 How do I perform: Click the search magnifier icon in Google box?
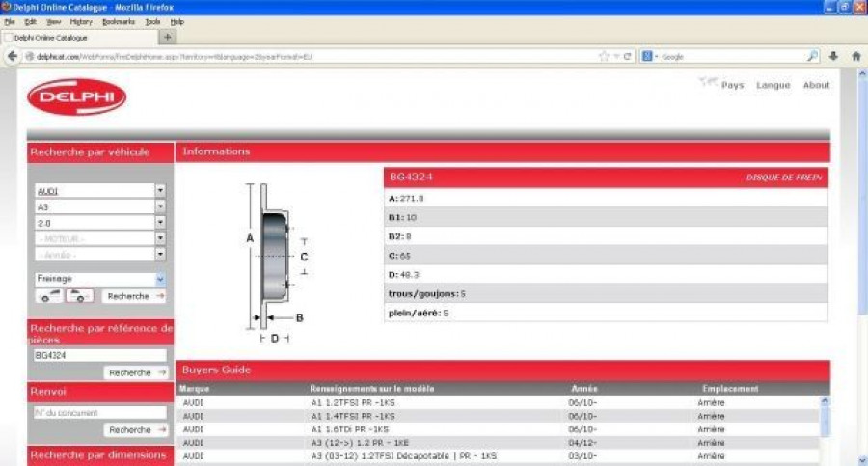pyautogui.click(x=812, y=56)
